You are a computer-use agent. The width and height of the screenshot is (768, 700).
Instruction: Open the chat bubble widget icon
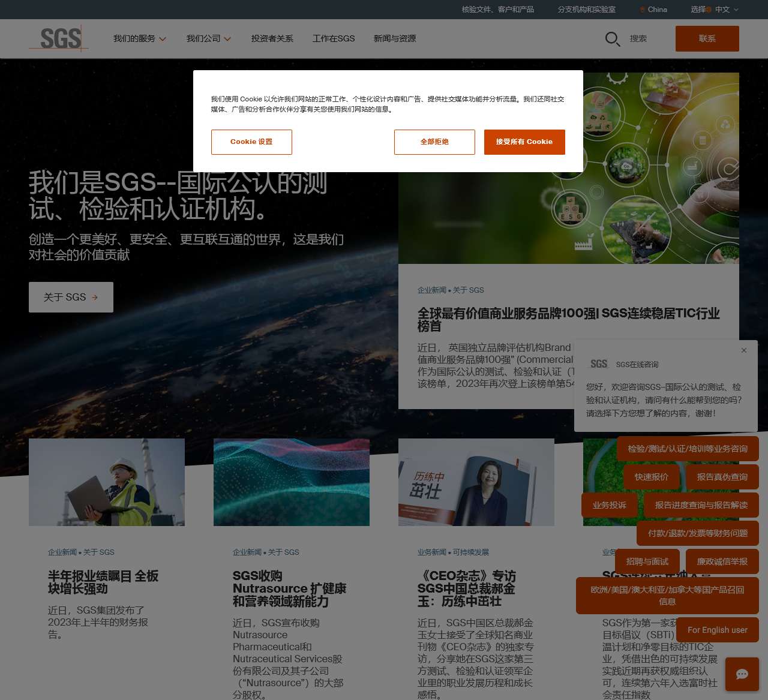742,674
